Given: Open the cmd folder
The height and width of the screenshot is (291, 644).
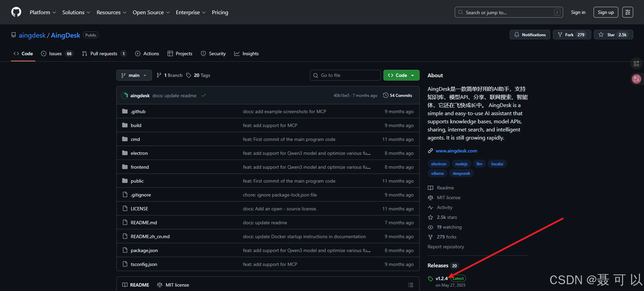Looking at the screenshot, I should (135, 139).
